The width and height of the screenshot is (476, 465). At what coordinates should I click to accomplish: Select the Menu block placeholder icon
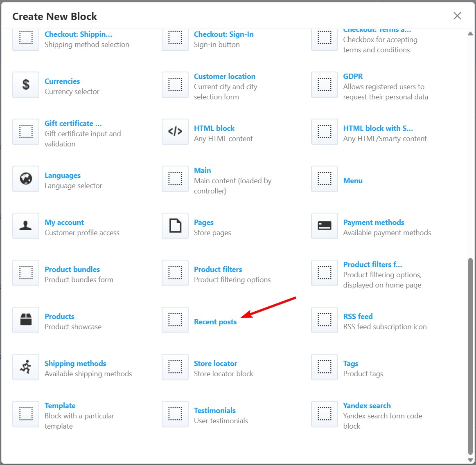(325, 179)
